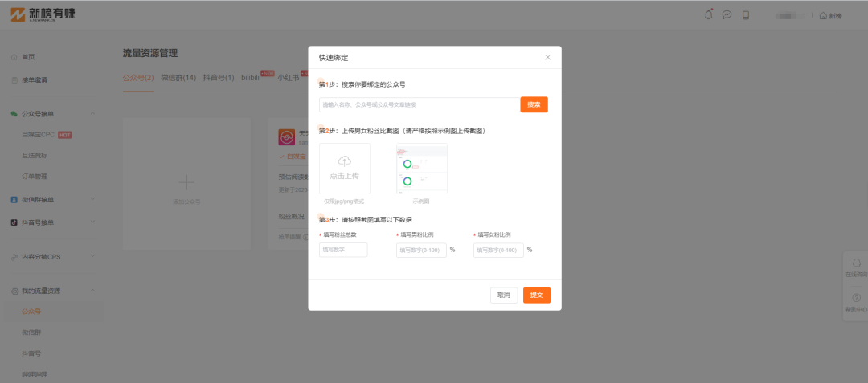Click the Douyin icon beside 抖音号接单

14,222
